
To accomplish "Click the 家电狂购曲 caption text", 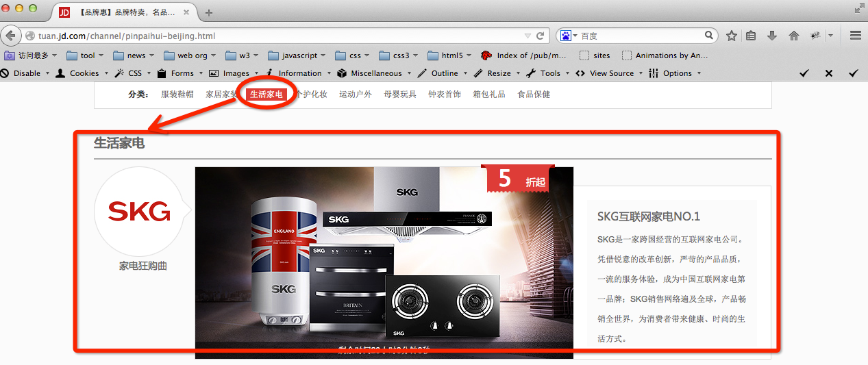I will 143,266.
